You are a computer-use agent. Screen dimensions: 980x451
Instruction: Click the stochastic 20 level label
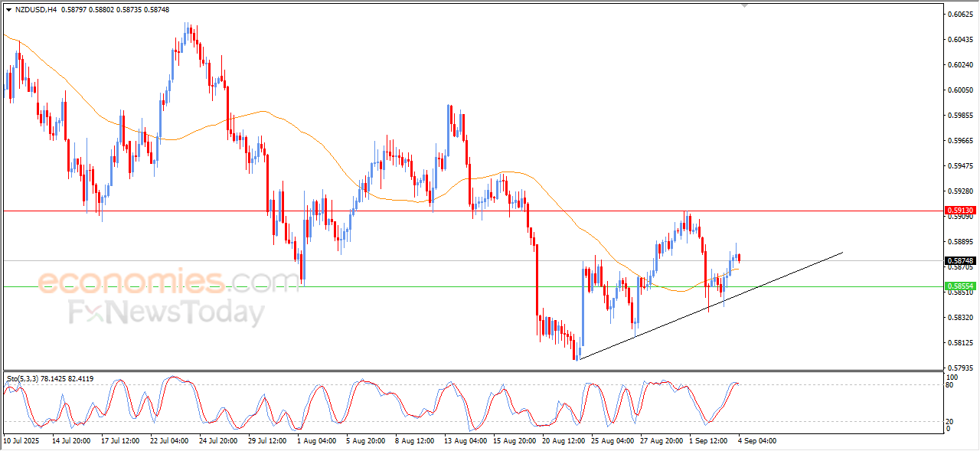coord(951,421)
